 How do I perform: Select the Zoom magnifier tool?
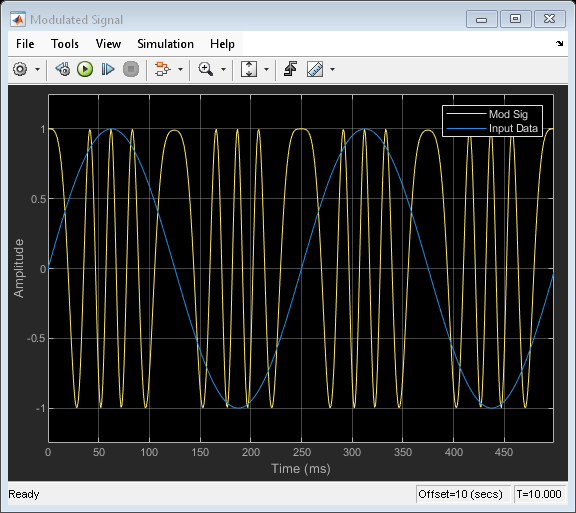pos(205,69)
